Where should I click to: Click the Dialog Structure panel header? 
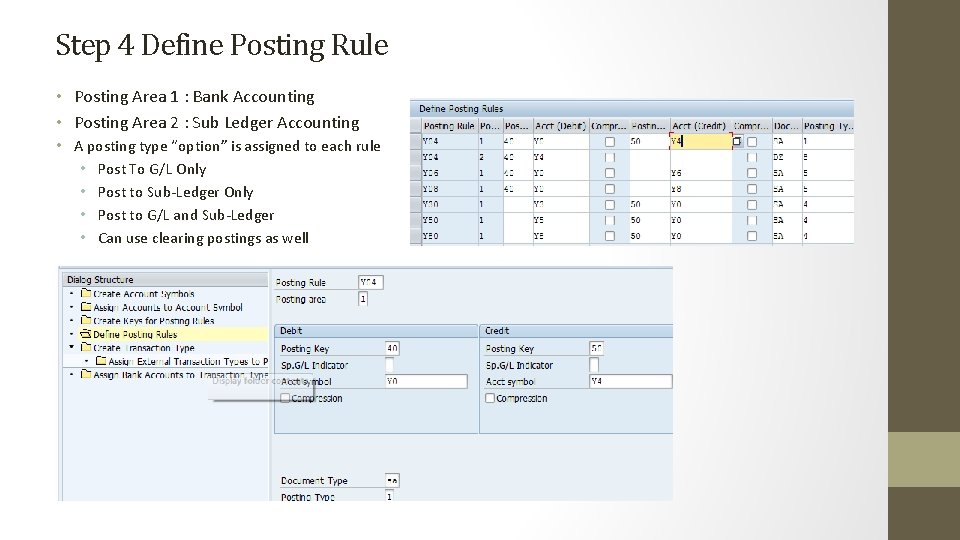pyautogui.click(x=165, y=279)
